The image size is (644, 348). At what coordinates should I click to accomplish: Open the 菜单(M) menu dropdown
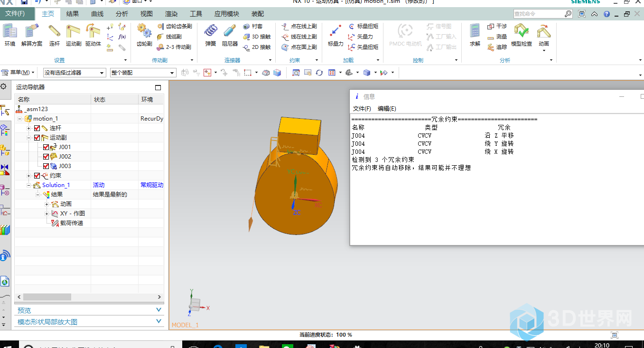(18, 73)
